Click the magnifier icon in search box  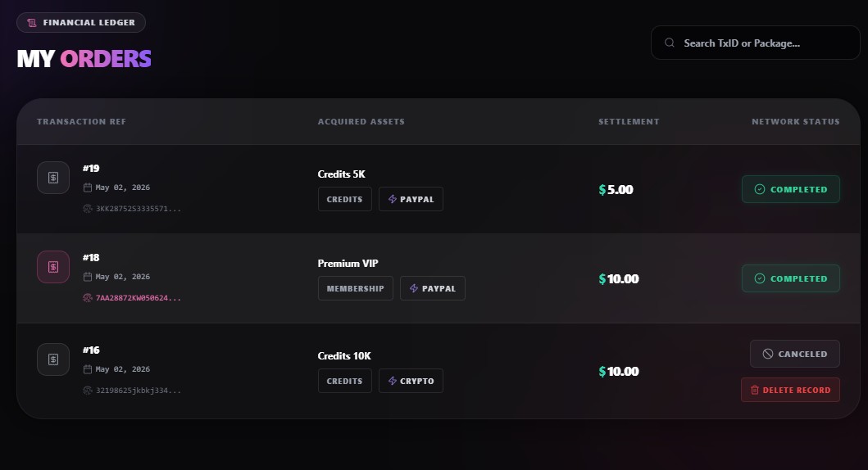[670, 43]
